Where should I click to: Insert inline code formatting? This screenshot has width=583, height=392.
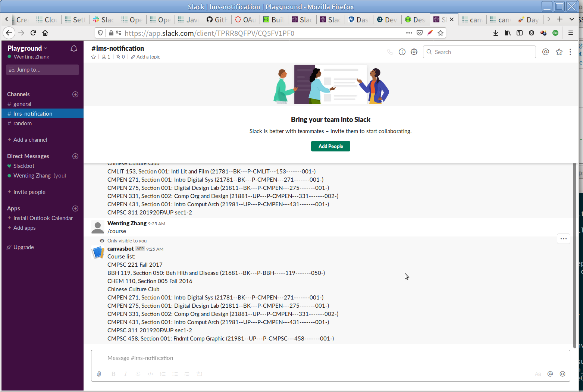tap(150, 374)
